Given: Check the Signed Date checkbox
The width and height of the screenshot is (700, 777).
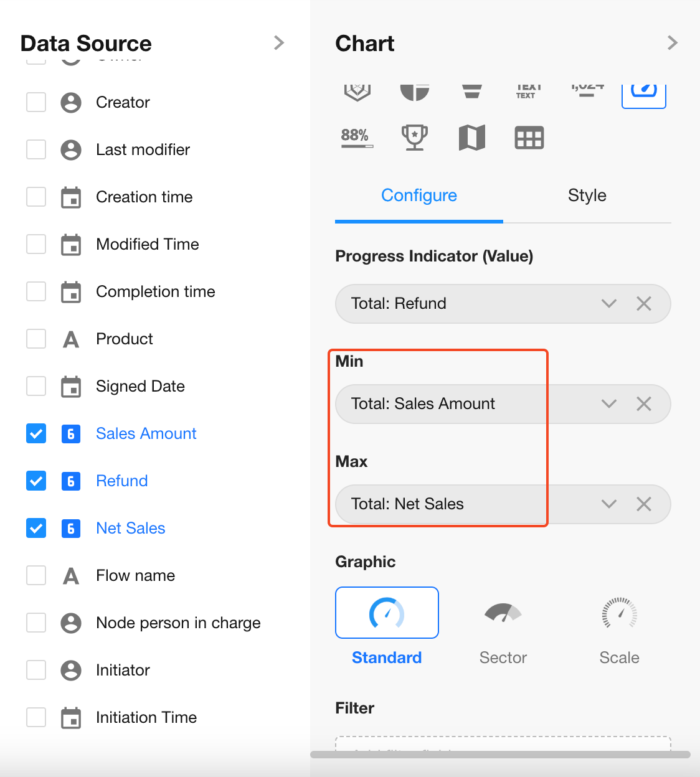Looking at the screenshot, I should tap(36, 386).
